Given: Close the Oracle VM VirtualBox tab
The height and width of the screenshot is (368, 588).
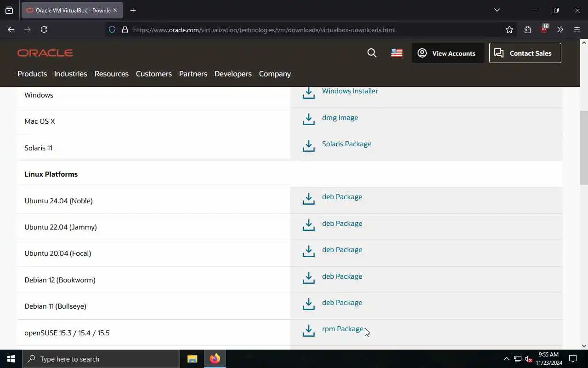Looking at the screenshot, I should [x=115, y=10].
